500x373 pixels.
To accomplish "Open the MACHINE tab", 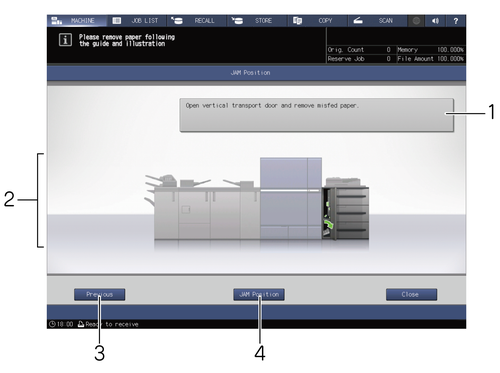I will [x=77, y=21].
